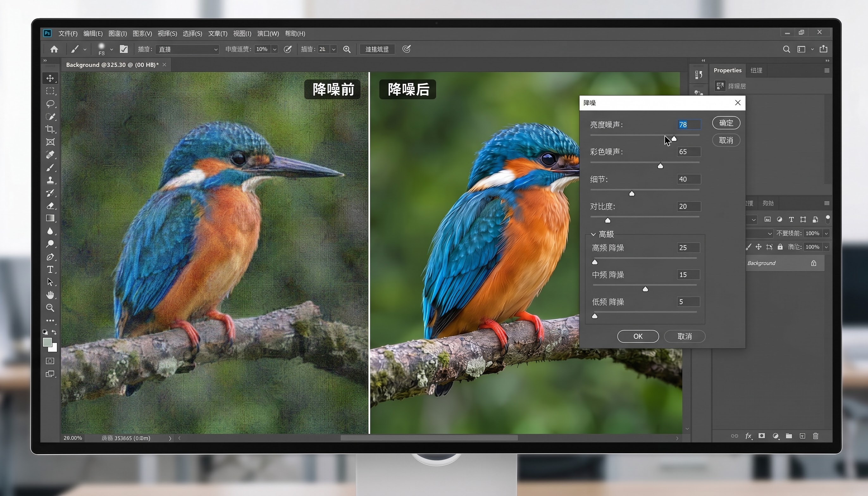868x496 pixels.
Task: Click the 彩色噪声 slider handle
Action: point(660,166)
